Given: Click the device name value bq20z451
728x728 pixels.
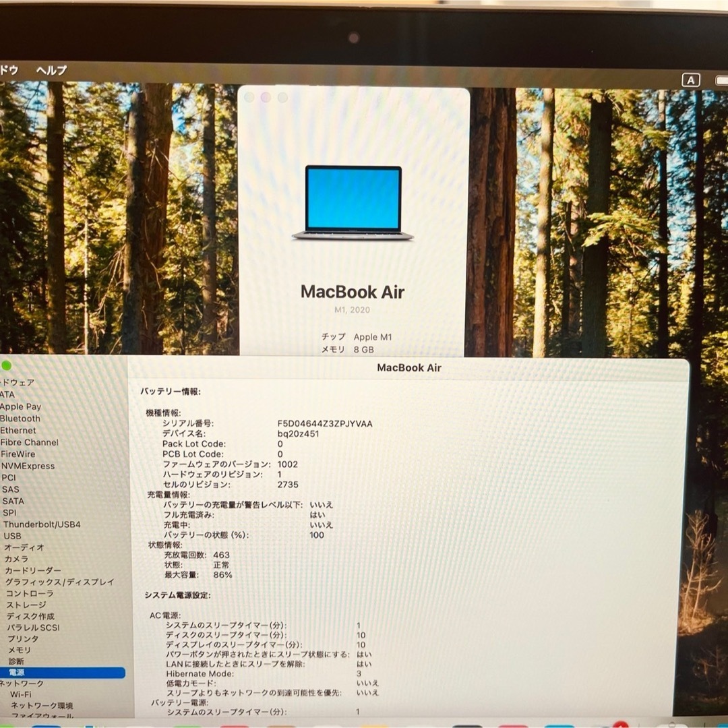Looking at the screenshot, I should [x=298, y=433].
